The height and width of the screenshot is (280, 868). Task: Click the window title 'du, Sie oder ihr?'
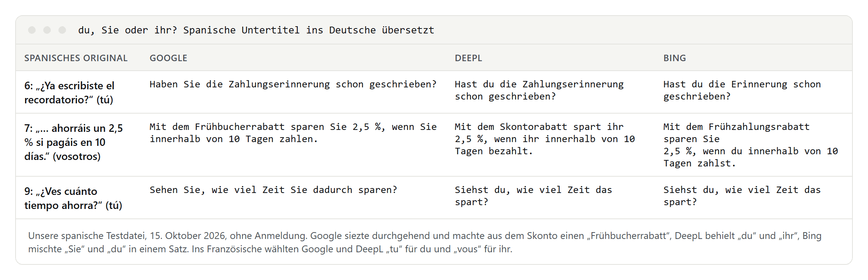point(128,30)
